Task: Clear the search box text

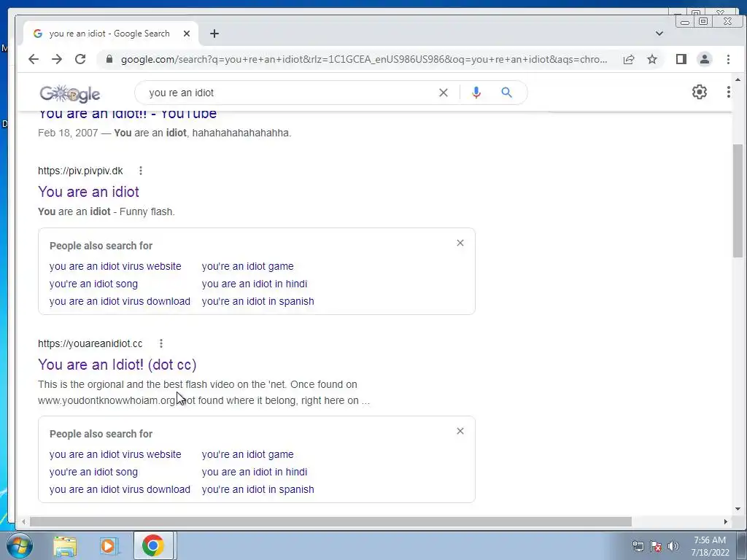Action: pos(443,93)
